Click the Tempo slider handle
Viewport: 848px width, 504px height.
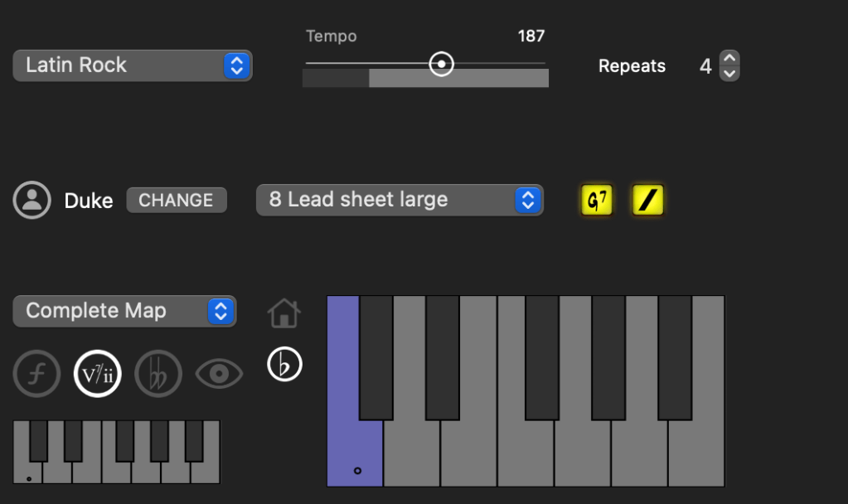[x=442, y=63]
